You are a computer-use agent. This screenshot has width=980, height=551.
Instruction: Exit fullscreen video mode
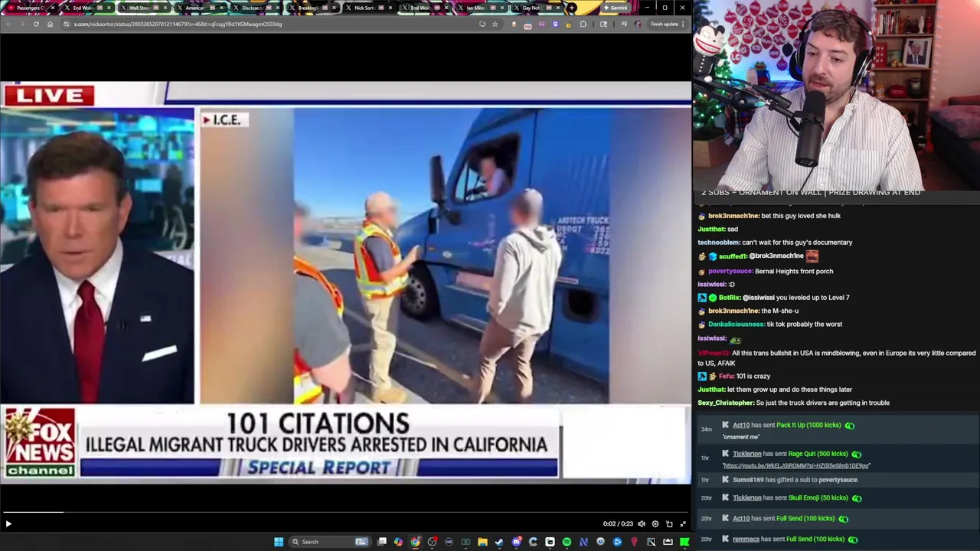pyautogui.click(x=683, y=523)
